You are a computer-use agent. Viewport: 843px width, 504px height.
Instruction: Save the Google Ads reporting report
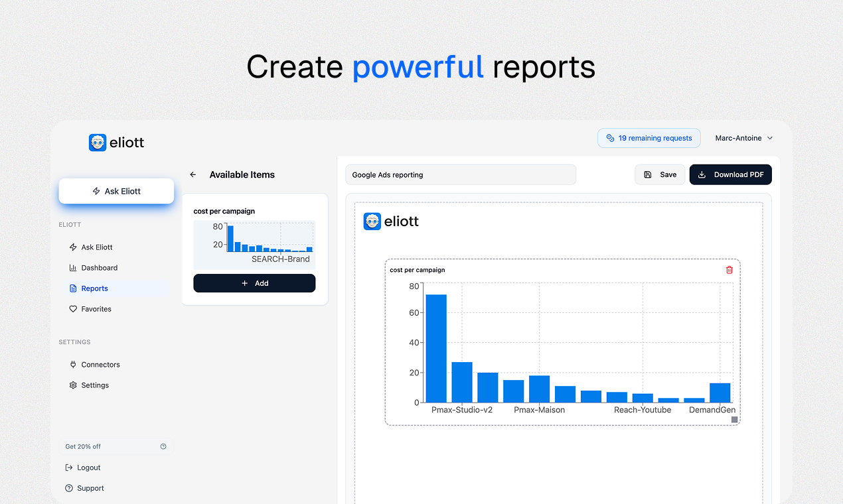(660, 174)
